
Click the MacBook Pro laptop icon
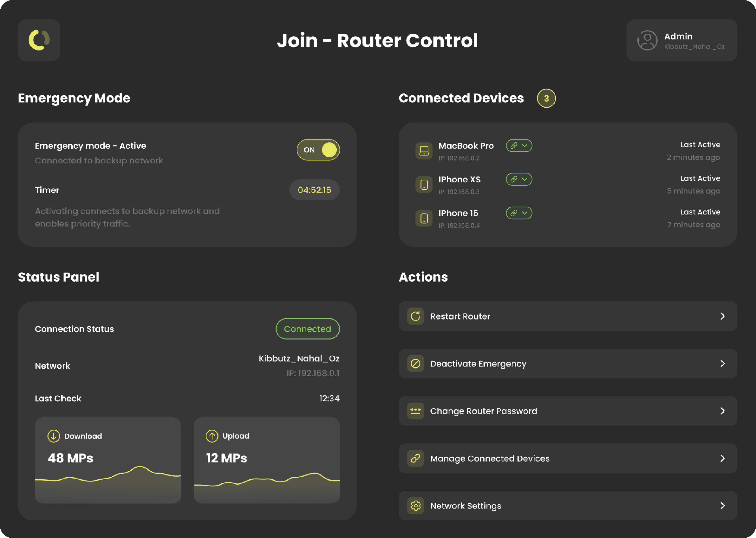point(424,151)
